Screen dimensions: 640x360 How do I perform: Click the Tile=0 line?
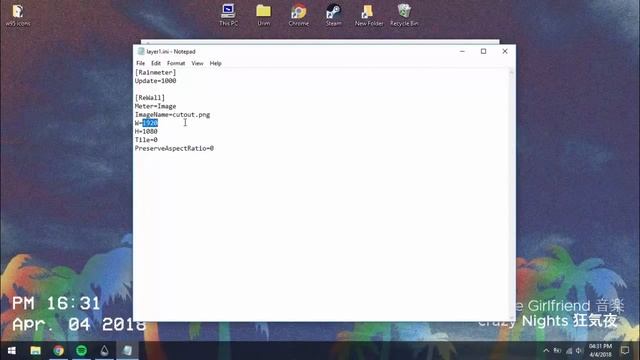pyautogui.click(x=146, y=140)
